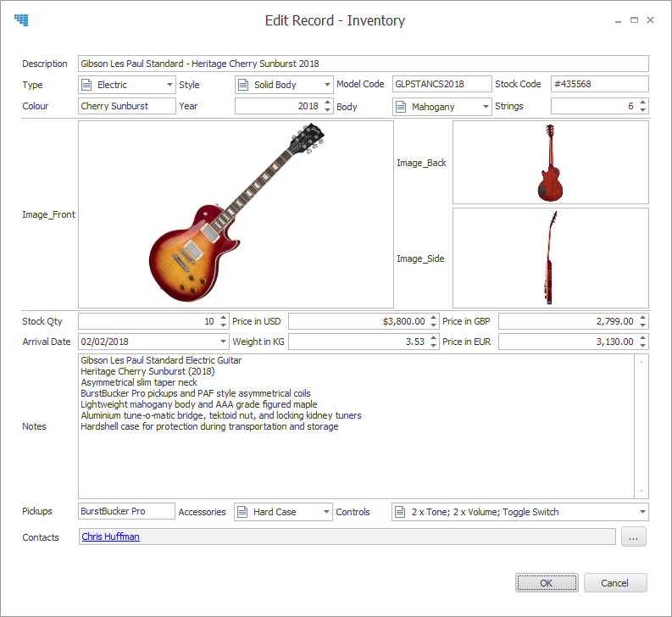Screen dimensions: 672x617
Task: Cancel editing the inventory record
Action: (x=615, y=583)
